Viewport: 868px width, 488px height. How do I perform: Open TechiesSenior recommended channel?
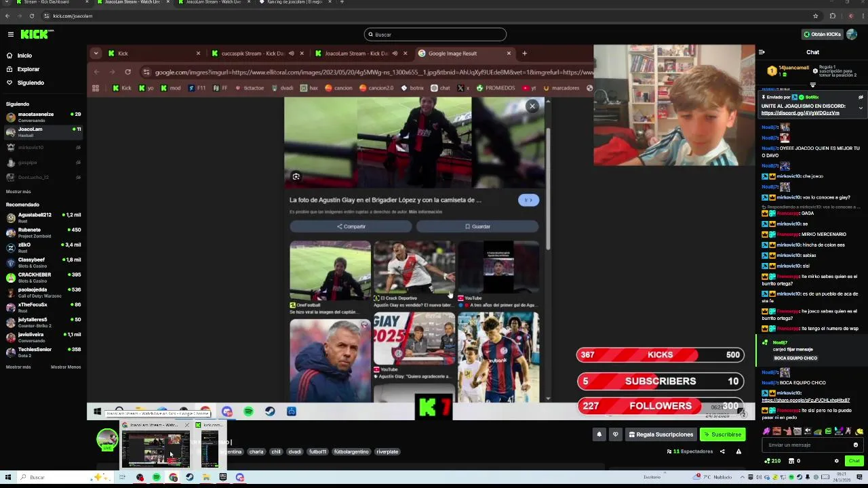(x=43, y=352)
